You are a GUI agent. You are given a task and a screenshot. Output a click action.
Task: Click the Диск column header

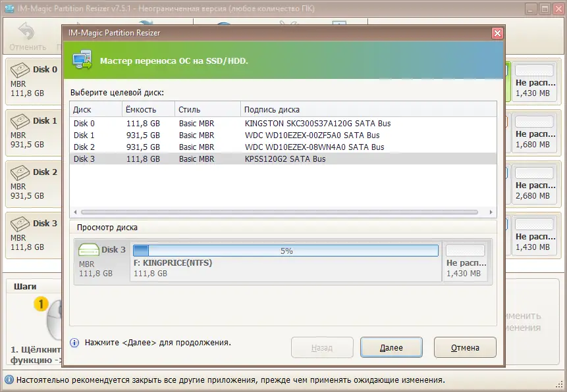(96, 109)
